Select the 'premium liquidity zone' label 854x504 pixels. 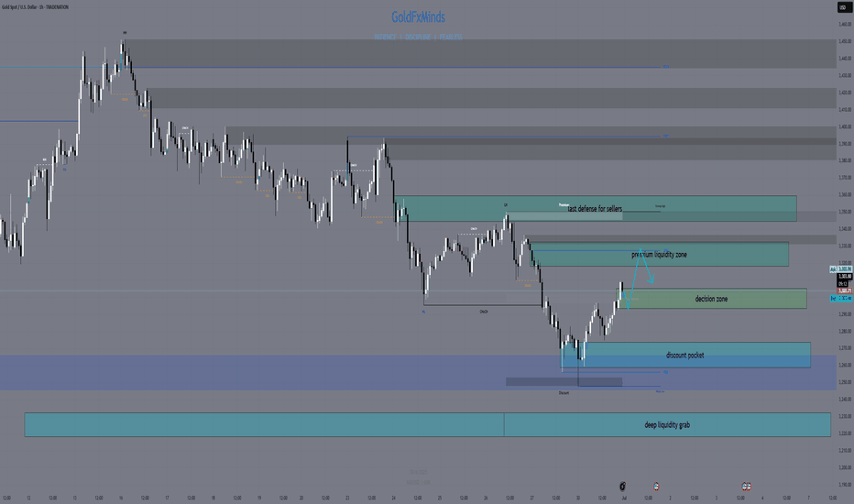659,255
